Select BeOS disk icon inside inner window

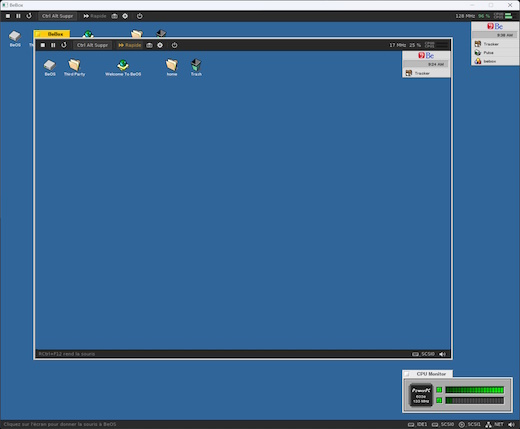(x=50, y=67)
